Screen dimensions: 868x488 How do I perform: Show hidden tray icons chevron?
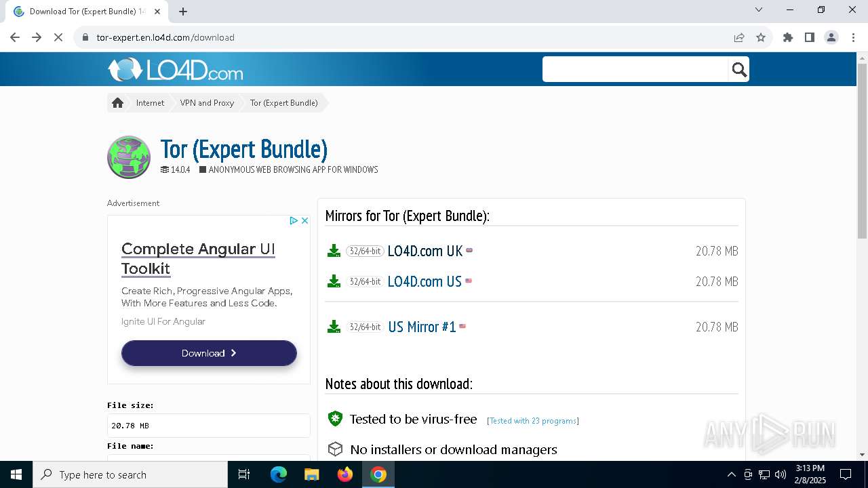pos(731,474)
